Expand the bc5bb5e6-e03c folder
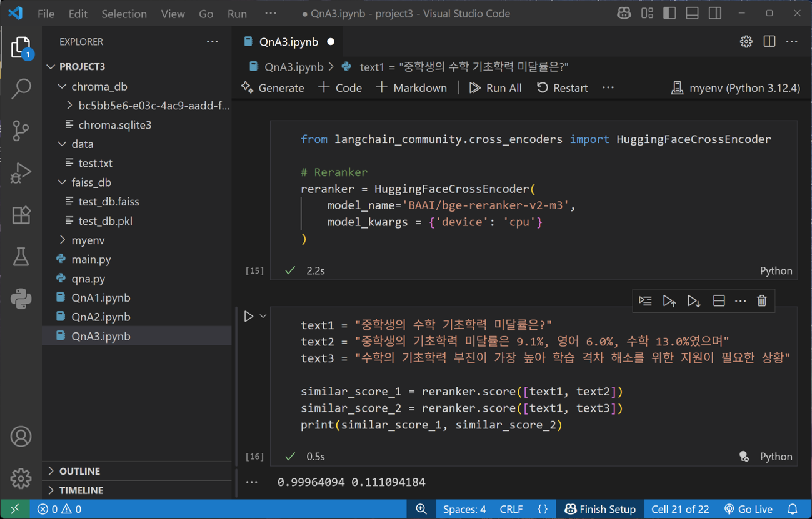 (148, 106)
